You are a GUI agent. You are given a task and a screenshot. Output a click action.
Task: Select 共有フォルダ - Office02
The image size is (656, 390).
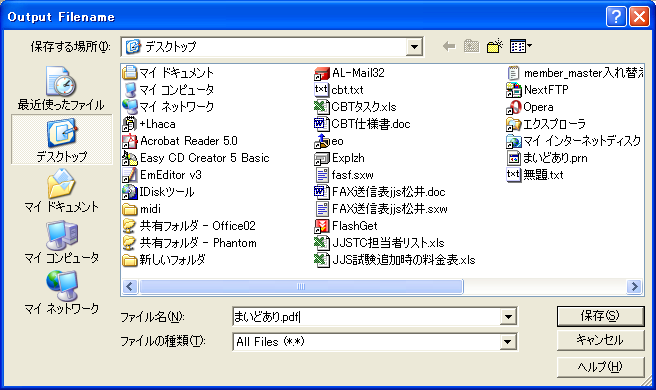point(189,226)
